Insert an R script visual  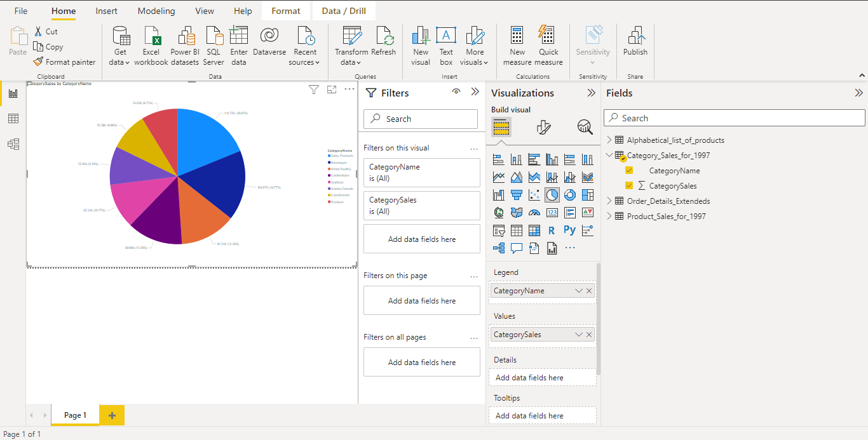pyautogui.click(x=552, y=230)
